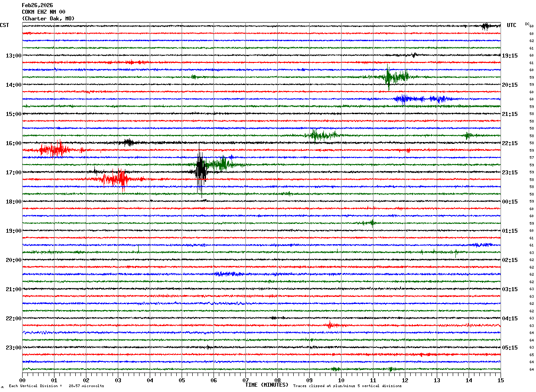
Task: Select the 23:00 CST time label
Action: click(14, 348)
